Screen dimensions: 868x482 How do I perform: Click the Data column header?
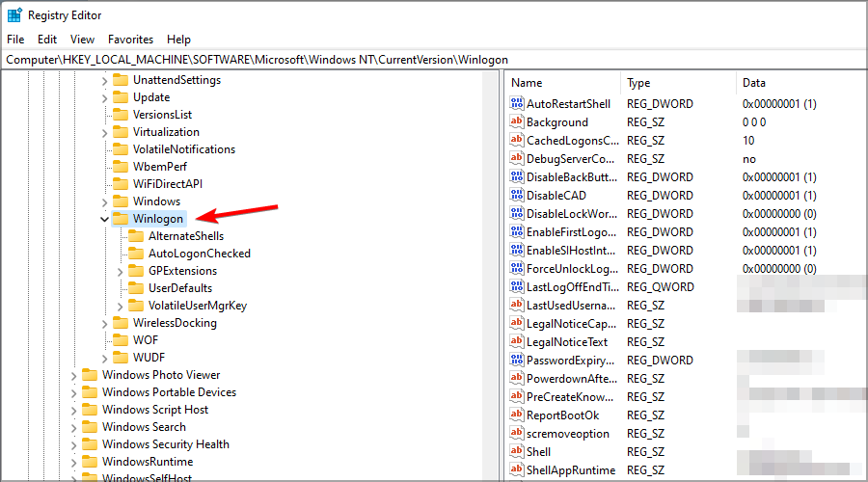(801, 83)
